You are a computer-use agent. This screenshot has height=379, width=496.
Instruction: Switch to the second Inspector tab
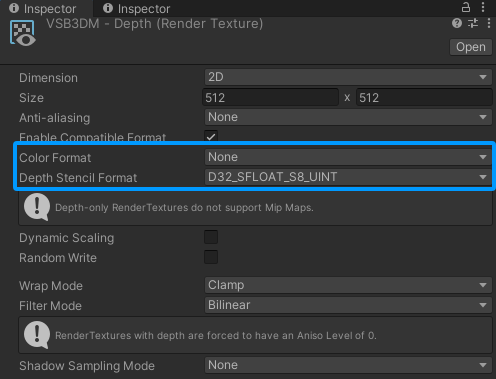tap(137, 8)
